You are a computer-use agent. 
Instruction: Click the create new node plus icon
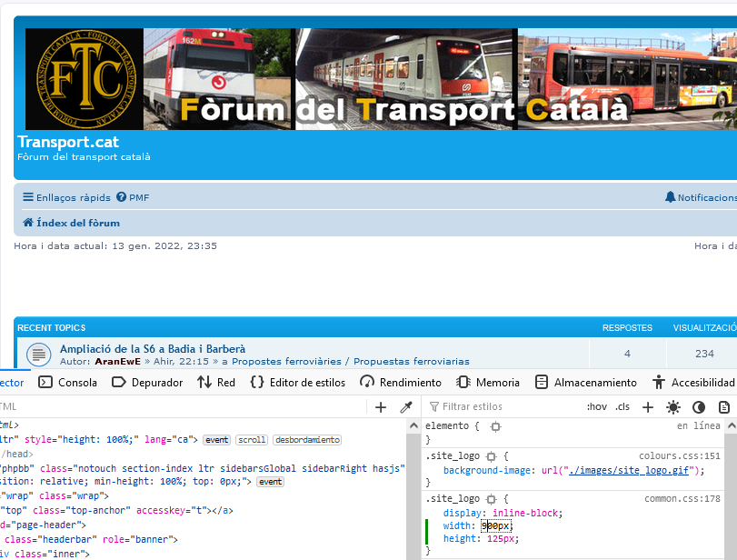click(381, 406)
